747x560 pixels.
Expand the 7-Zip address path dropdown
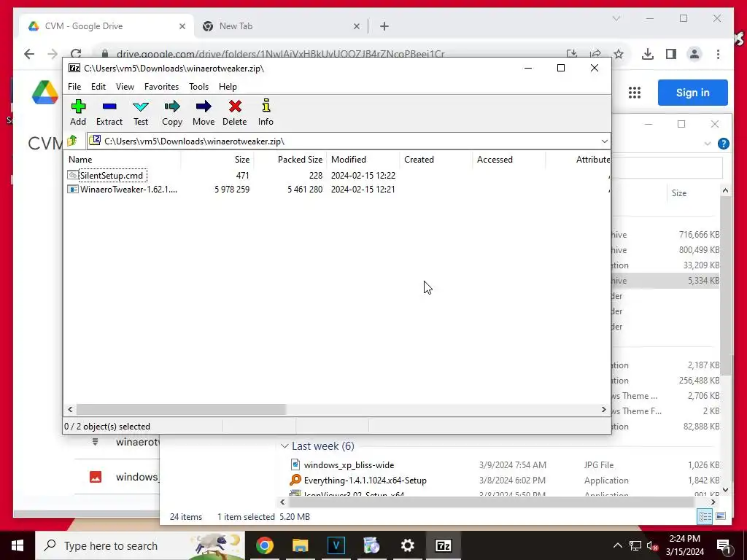click(604, 141)
